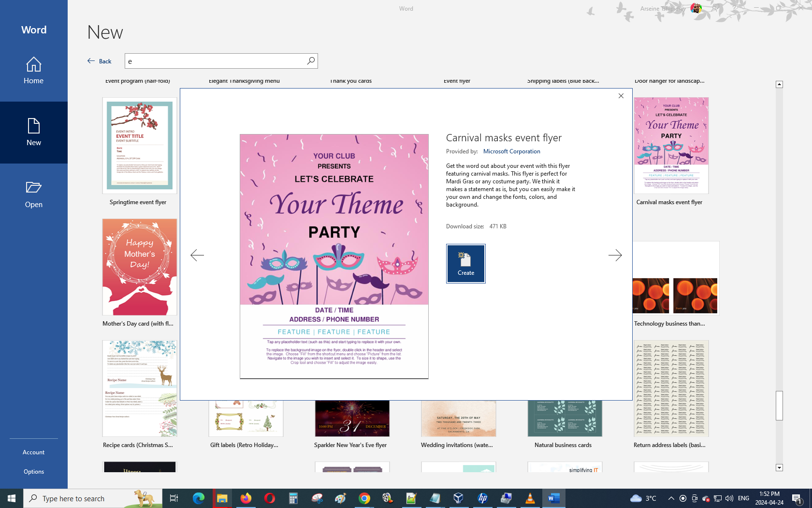This screenshot has height=508, width=812.
Task: Click Microsoft Corporation provider link
Action: 511,151
